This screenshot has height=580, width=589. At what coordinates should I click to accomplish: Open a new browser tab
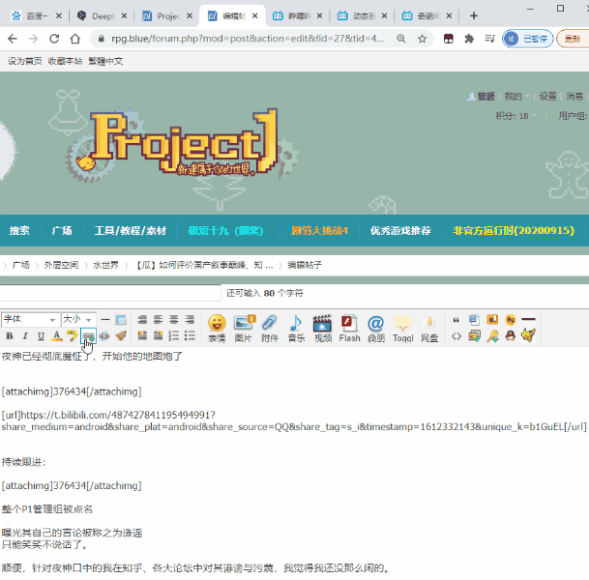pyautogui.click(x=474, y=16)
